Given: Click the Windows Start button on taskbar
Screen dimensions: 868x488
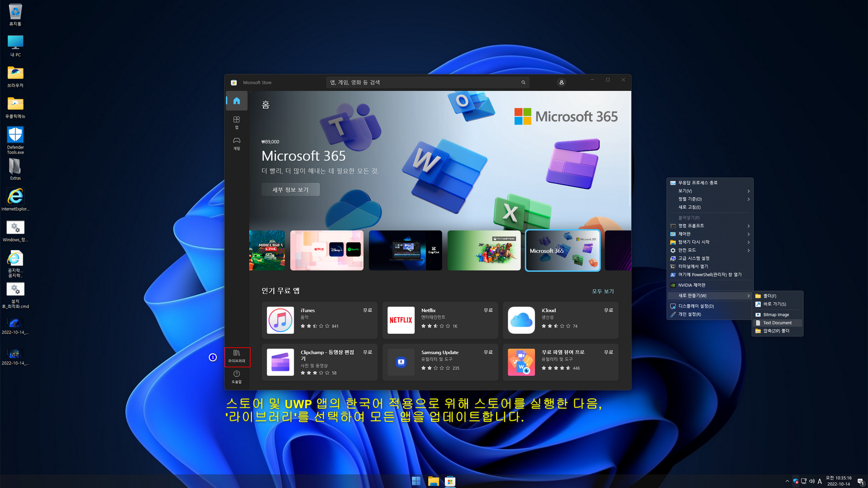Looking at the screenshot, I should [x=416, y=481].
